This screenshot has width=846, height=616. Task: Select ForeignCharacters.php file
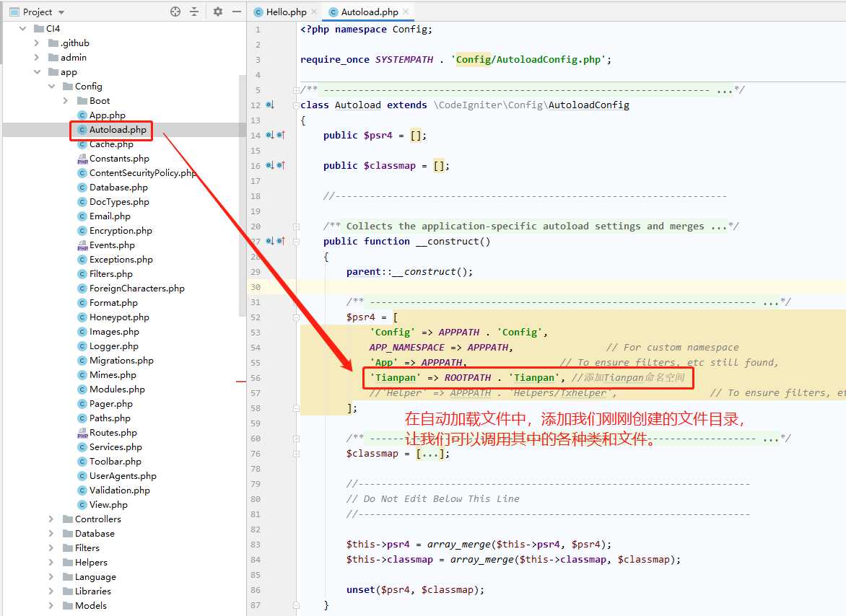(x=137, y=289)
